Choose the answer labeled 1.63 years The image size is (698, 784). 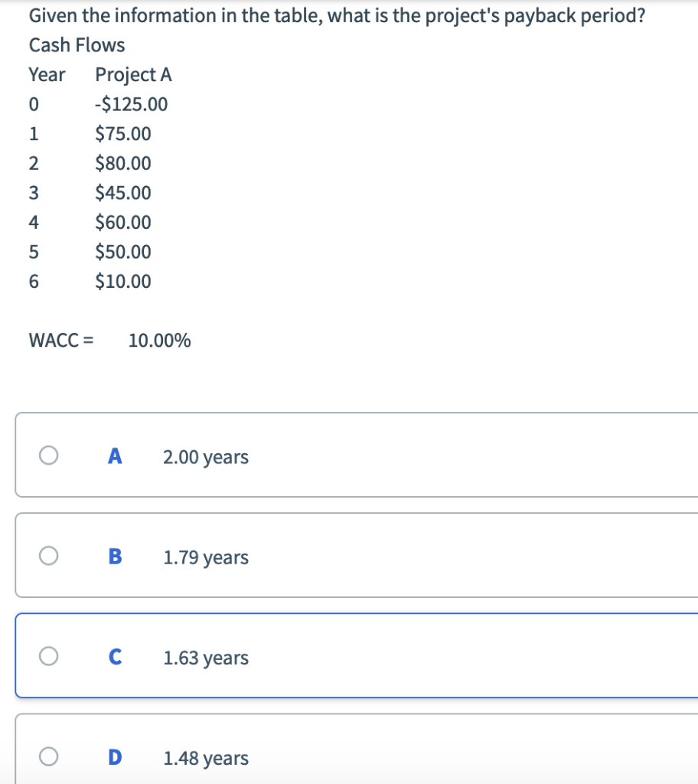205,657
